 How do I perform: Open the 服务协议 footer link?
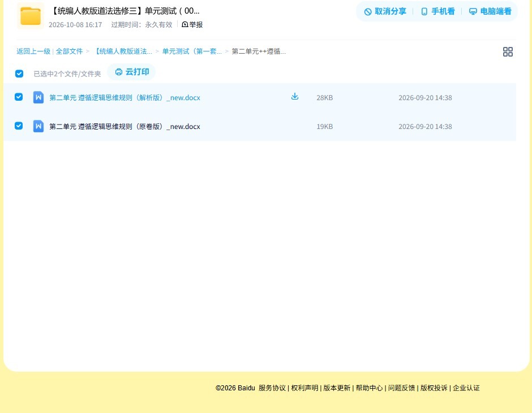[x=272, y=388]
